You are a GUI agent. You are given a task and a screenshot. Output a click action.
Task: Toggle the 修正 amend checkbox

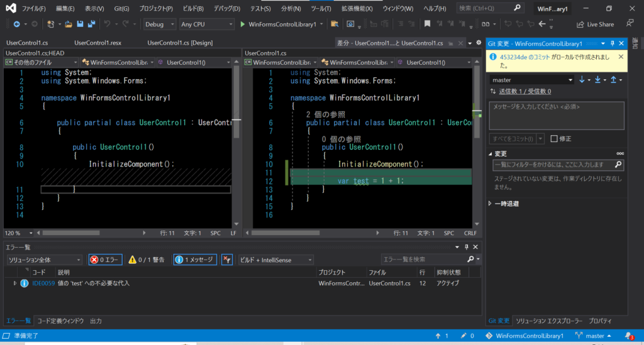(553, 139)
